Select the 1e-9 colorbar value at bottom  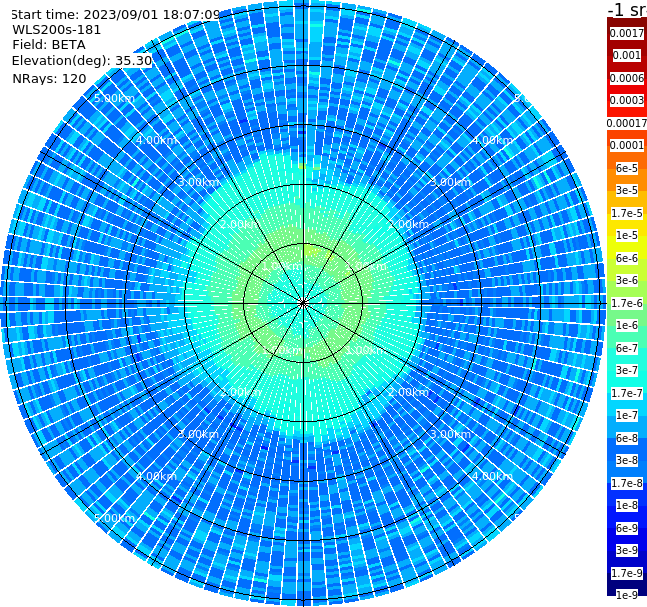tap(627, 595)
